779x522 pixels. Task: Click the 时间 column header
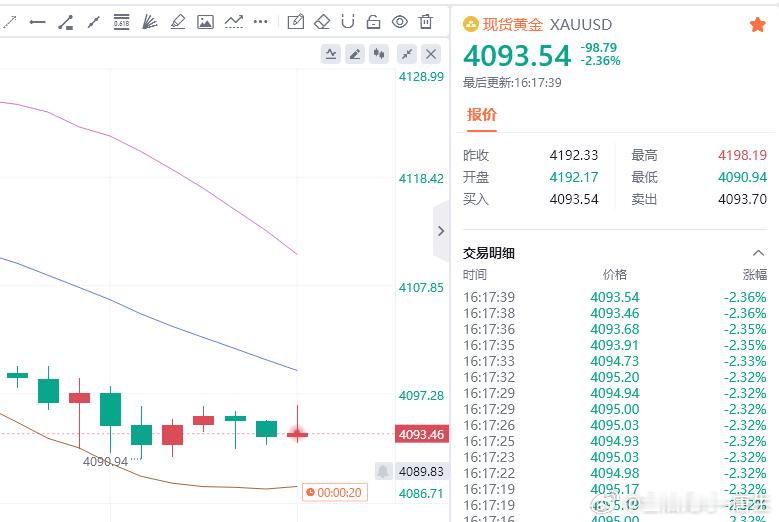tap(475, 275)
